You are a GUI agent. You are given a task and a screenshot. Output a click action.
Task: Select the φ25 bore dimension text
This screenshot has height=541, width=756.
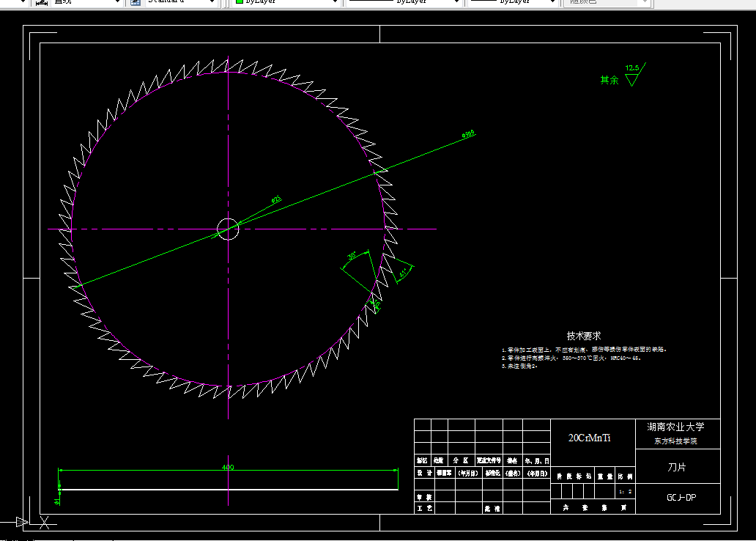(x=276, y=199)
